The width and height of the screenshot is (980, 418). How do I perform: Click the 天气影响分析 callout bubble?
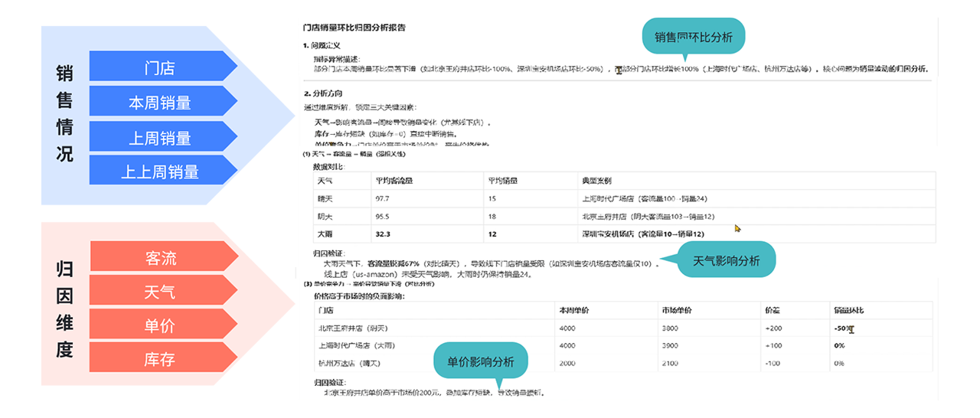726,260
